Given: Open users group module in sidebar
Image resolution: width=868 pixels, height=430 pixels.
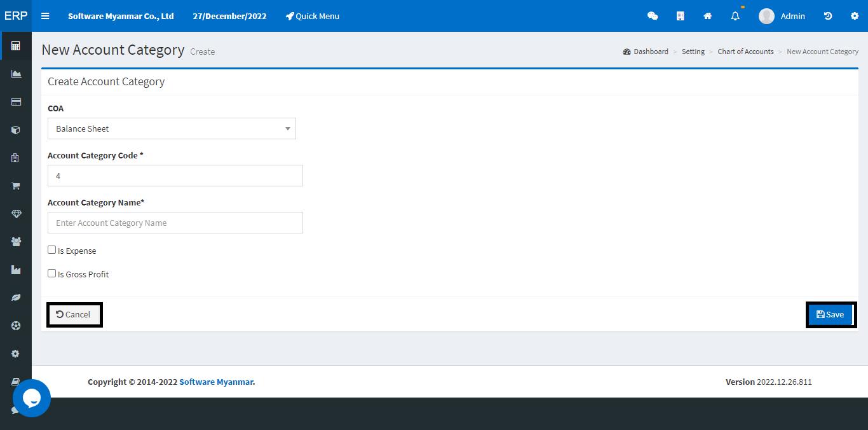Looking at the screenshot, I should [16, 242].
